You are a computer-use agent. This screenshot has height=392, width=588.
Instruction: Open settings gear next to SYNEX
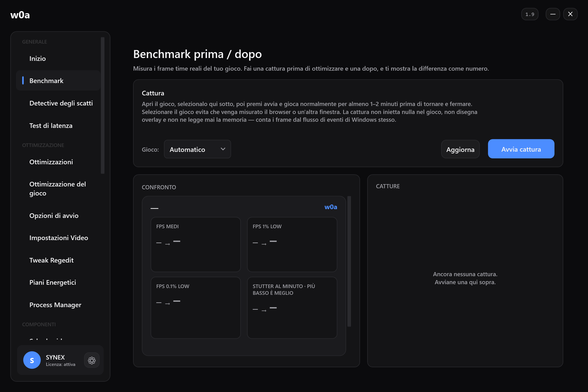tap(92, 360)
